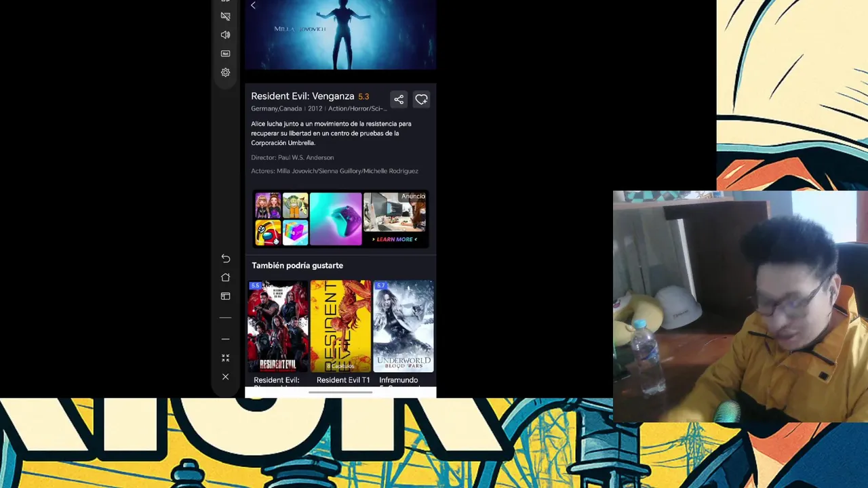This screenshot has height=488, width=868.
Task: Open the Underworld Blood Wars poster
Action: pos(403,326)
